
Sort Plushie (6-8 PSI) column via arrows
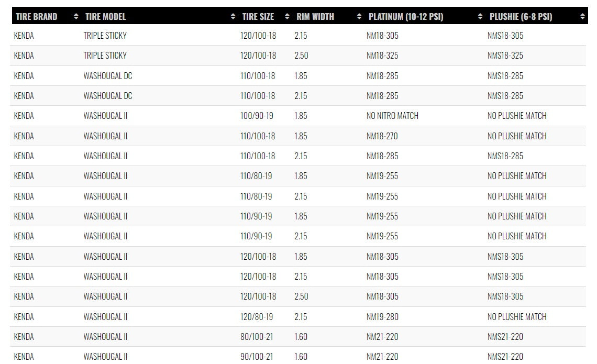[x=582, y=17]
